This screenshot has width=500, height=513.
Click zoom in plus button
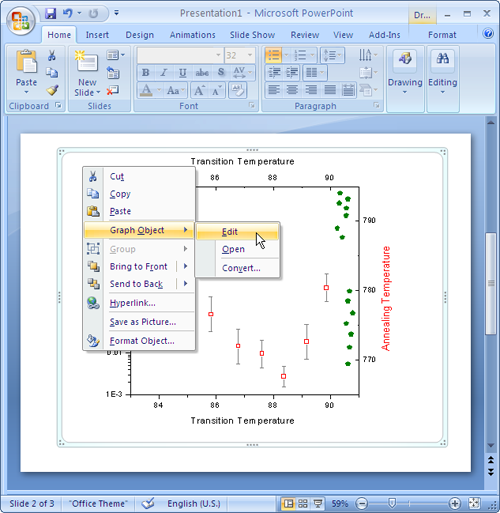(x=455, y=503)
